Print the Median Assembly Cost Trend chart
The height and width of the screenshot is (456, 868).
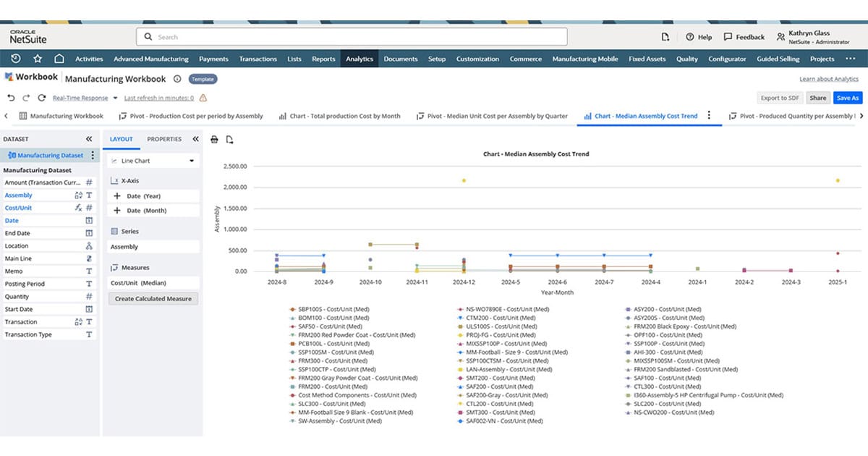tap(214, 139)
